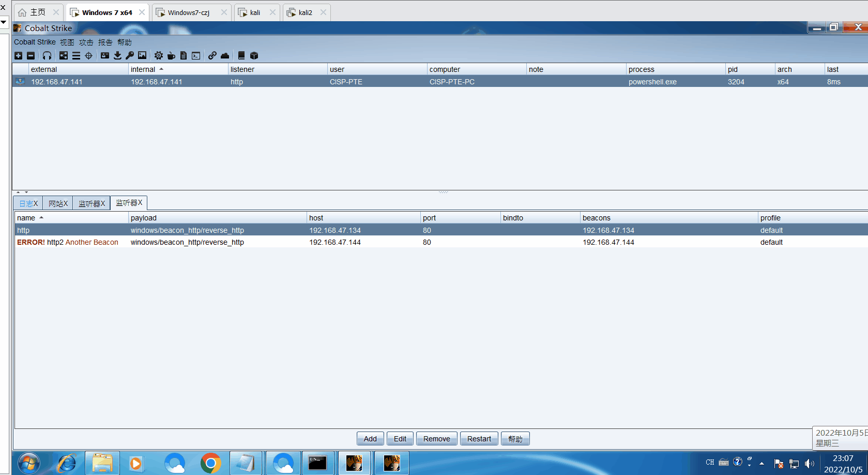Sort sessions by the process column

(676, 69)
